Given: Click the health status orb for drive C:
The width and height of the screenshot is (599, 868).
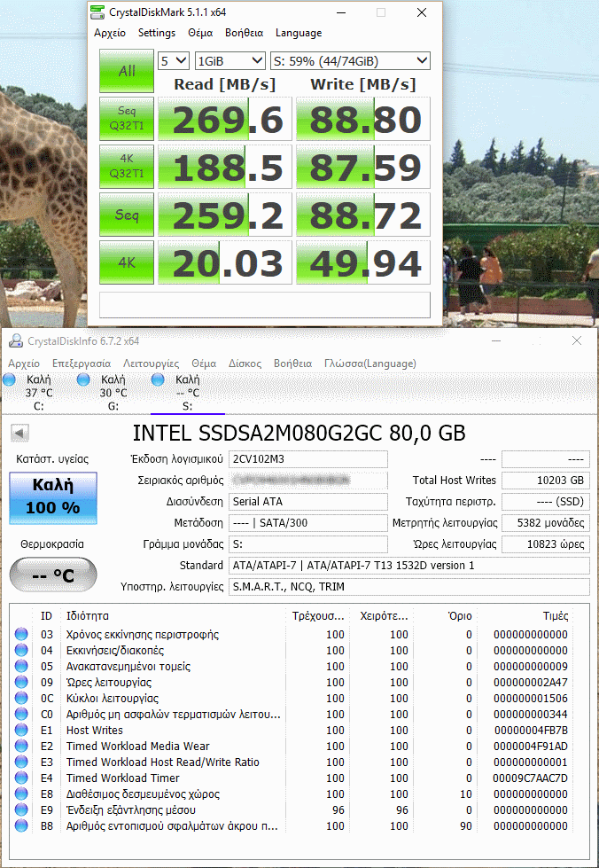Looking at the screenshot, I should click(x=9, y=379).
